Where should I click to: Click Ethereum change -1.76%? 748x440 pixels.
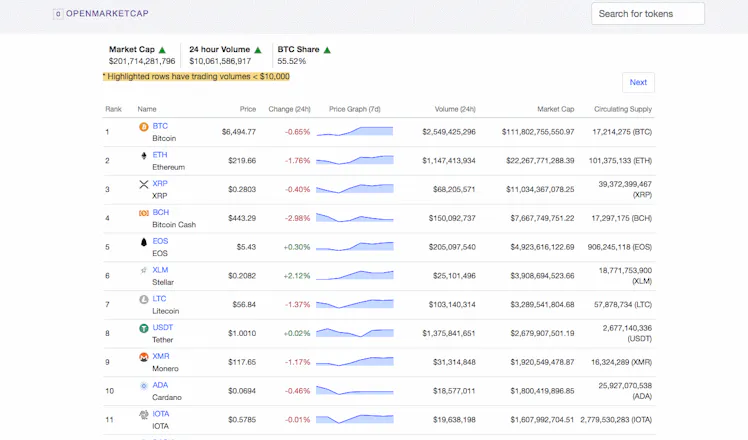coord(297,160)
